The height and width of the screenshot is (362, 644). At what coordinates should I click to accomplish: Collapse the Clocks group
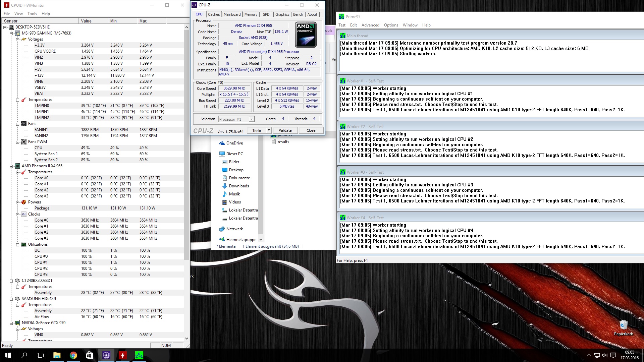coord(18,214)
